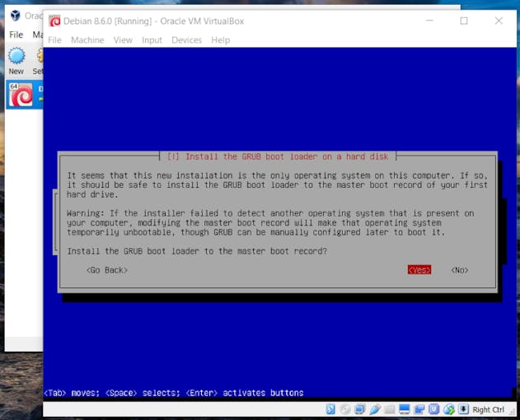Open the View menu

coord(123,40)
